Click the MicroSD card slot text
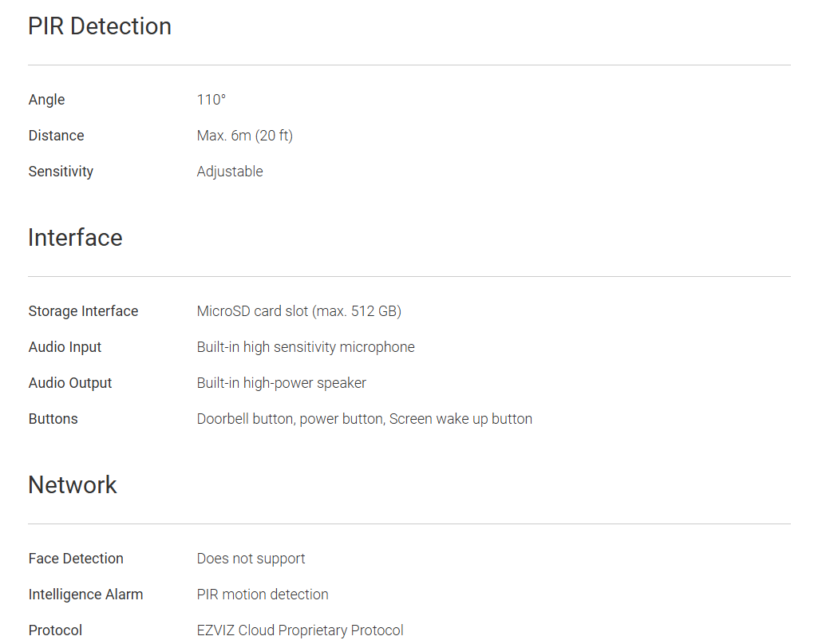The height and width of the screenshot is (644, 830). click(298, 311)
